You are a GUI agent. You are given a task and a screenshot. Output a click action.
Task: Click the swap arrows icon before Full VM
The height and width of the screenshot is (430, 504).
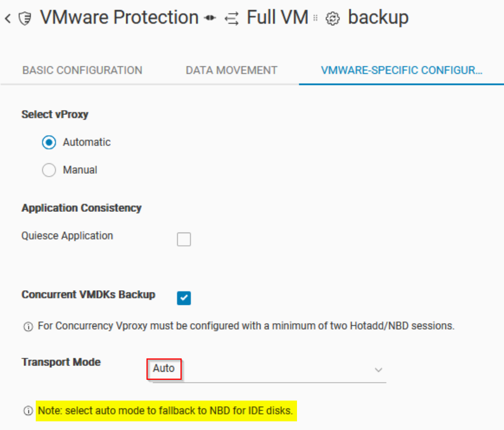[231, 18]
